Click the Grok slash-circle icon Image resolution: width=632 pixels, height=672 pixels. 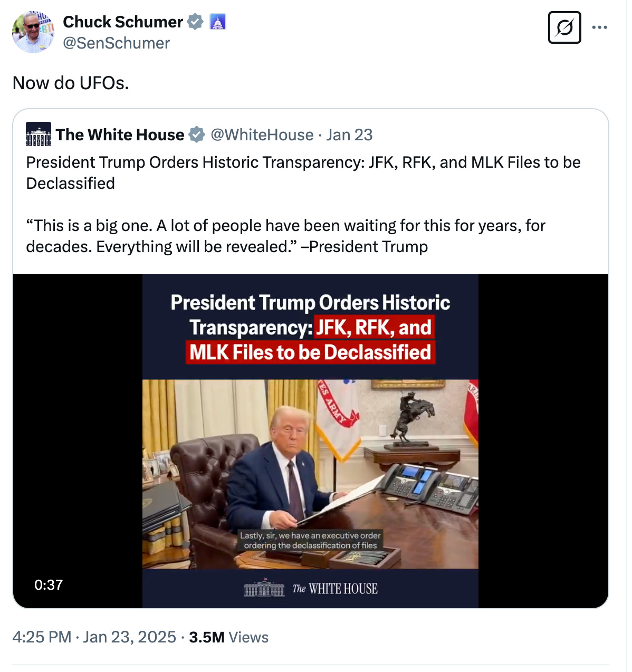(564, 27)
